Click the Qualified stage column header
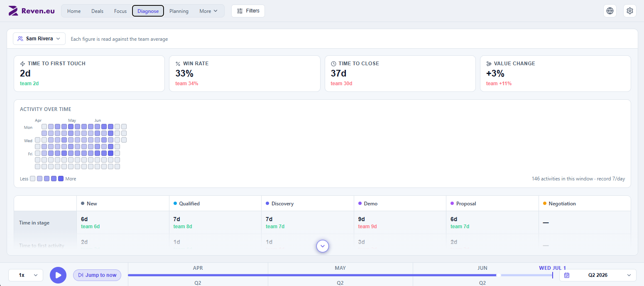 215,204
